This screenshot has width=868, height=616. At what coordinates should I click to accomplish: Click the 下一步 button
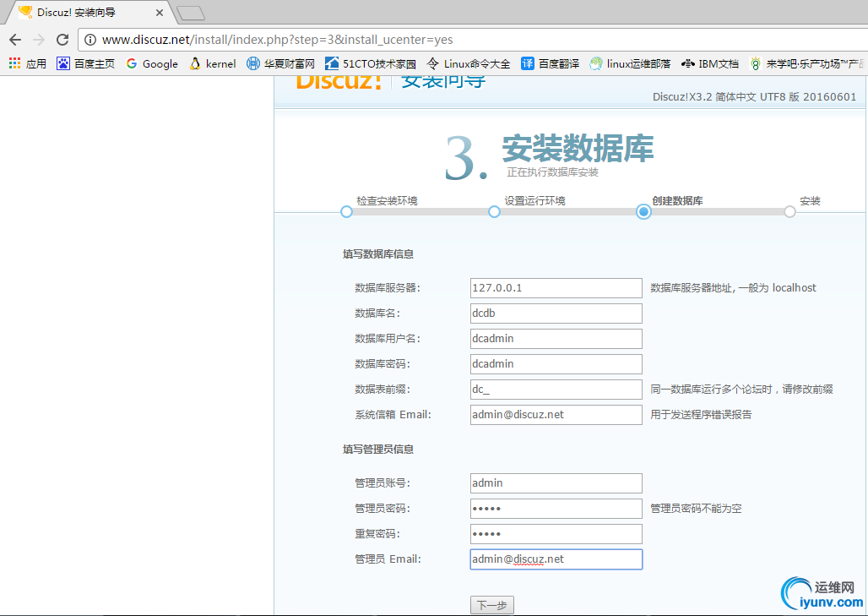click(492, 606)
